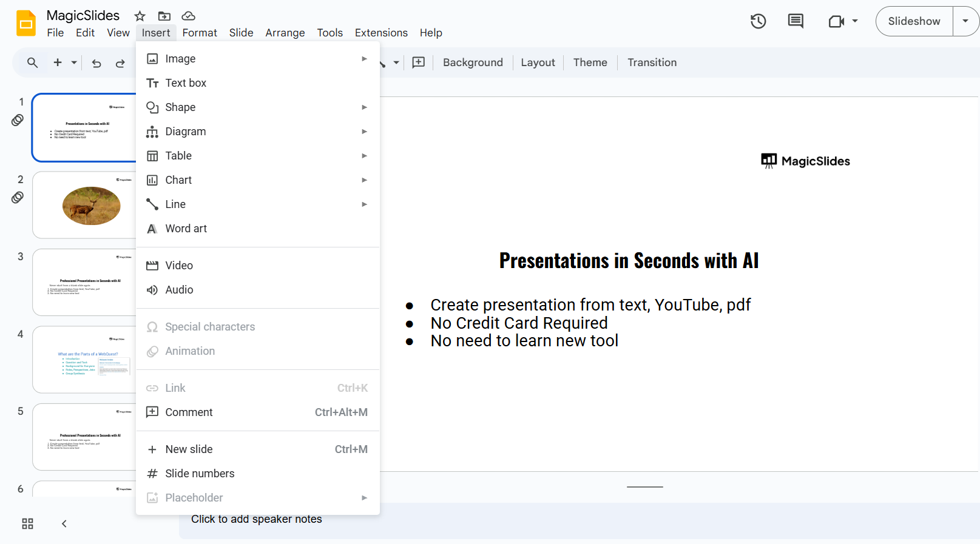This screenshot has height=544, width=980.
Task: Choose Comment from the Insert menu
Action: click(x=258, y=412)
